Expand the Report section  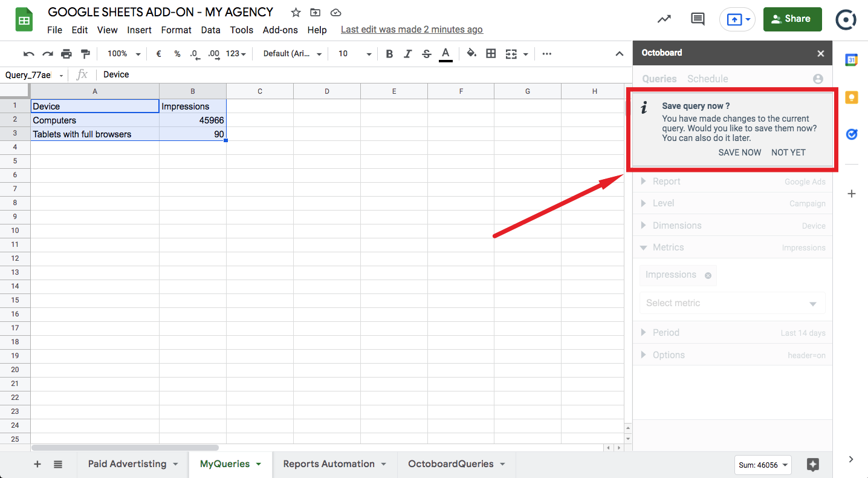click(x=733, y=182)
